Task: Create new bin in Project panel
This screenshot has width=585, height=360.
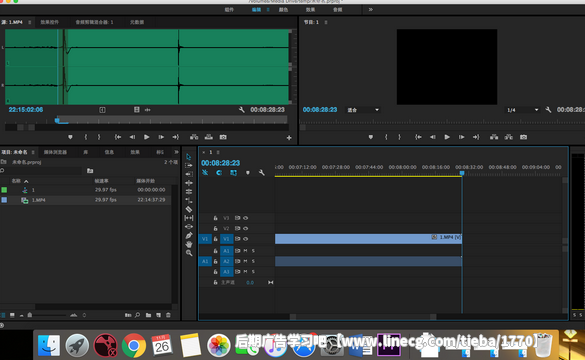Action: (x=148, y=315)
